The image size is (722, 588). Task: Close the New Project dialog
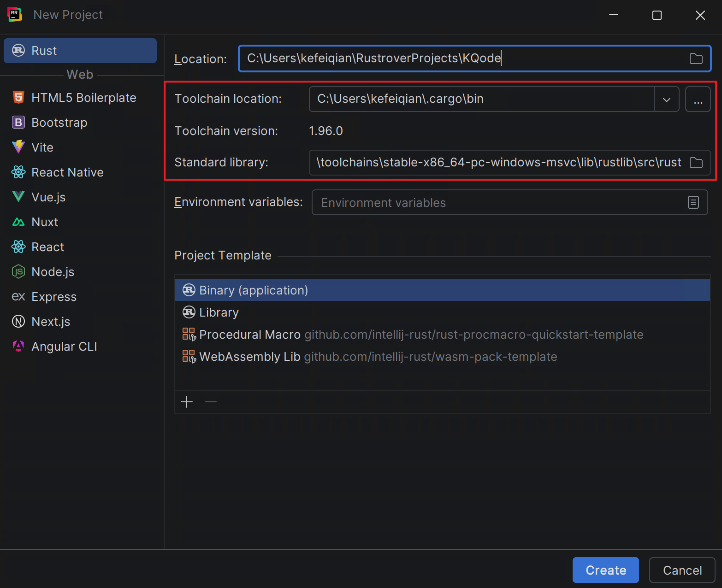[x=700, y=15]
